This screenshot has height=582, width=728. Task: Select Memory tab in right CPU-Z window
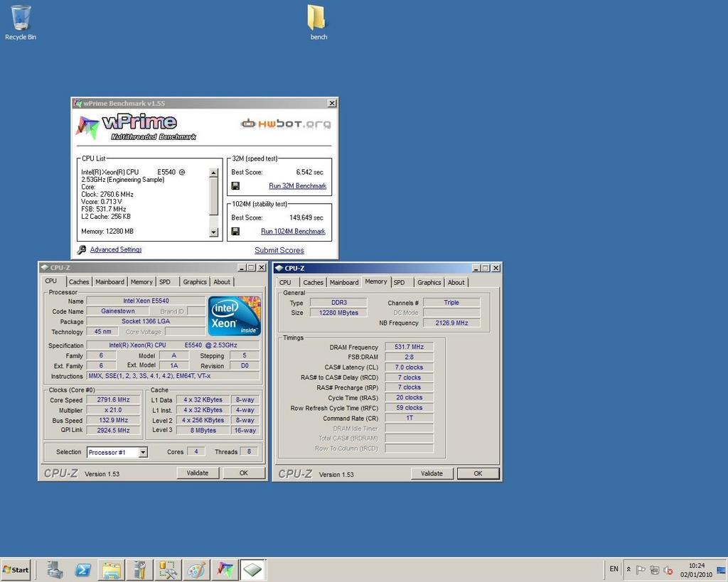point(376,281)
